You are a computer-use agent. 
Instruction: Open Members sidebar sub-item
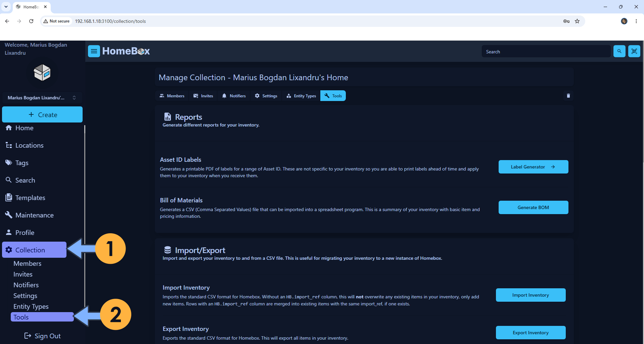coord(27,263)
